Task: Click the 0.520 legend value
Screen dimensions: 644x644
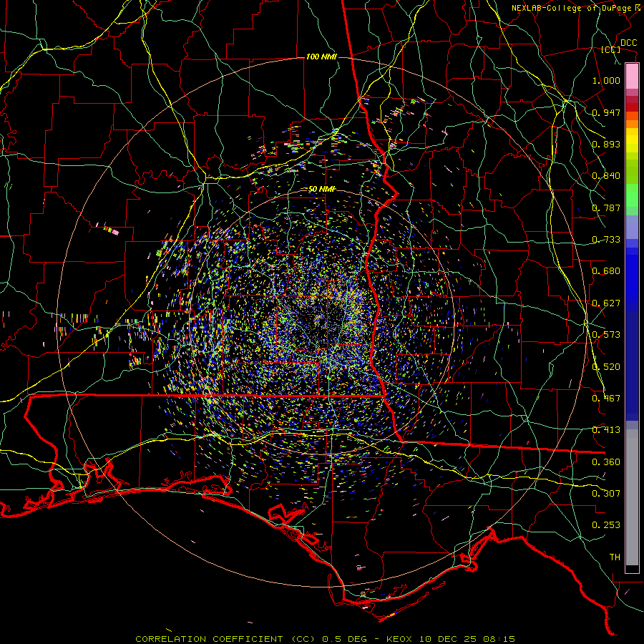Action: point(606,367)
